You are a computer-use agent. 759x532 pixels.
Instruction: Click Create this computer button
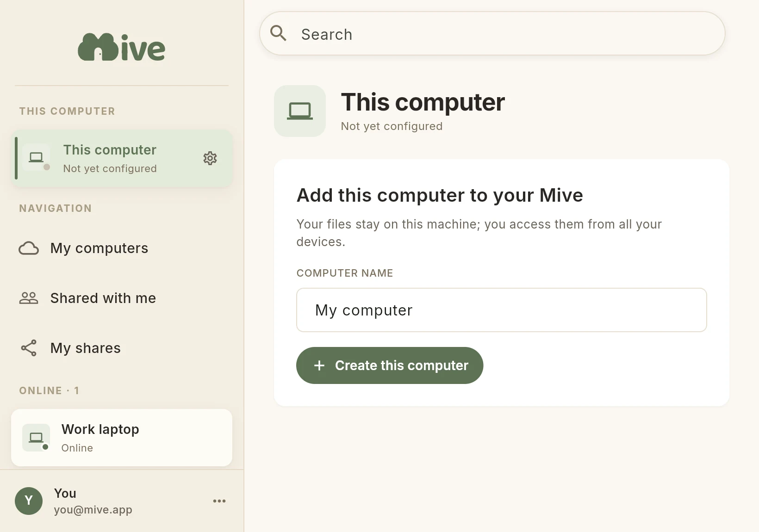(390, 365)
